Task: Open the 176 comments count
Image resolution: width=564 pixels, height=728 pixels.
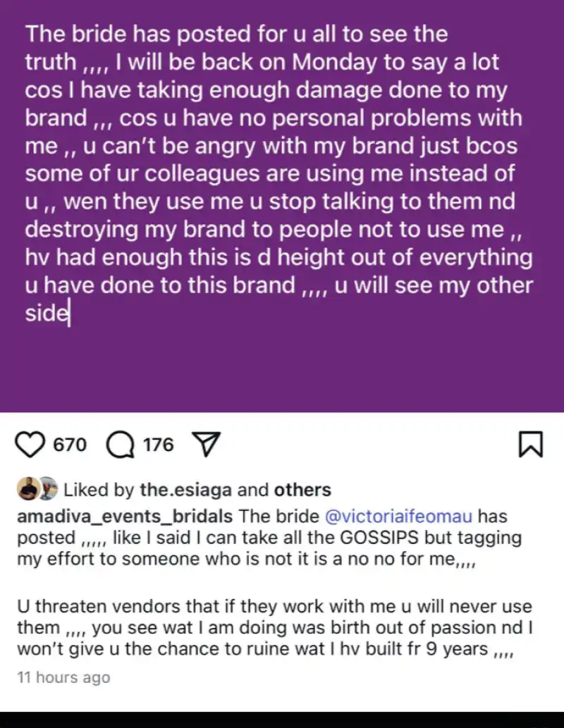Action: (x=158, y=445)
